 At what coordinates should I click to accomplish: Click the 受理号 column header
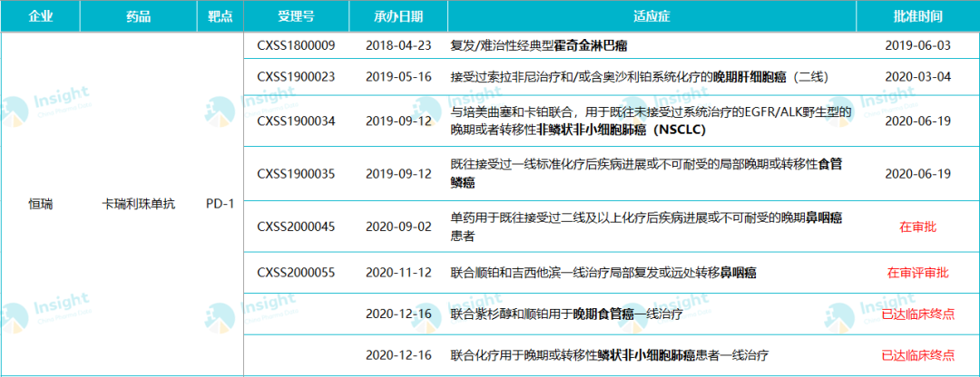click(x=296, y=16)
